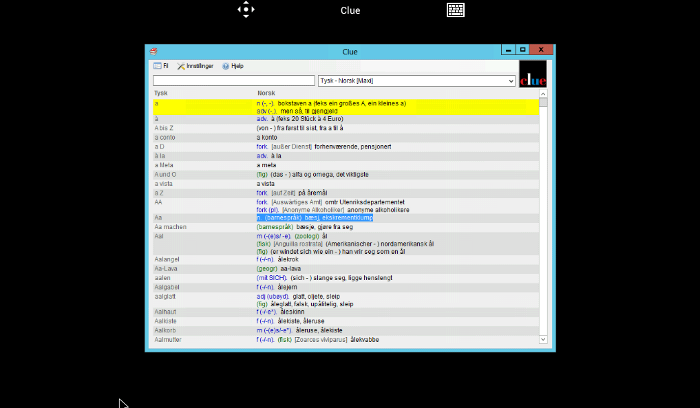Click the Clue app icon in title bar
Image resolution: width=700 pixels, height=408 pixels.
coord(154,52)
